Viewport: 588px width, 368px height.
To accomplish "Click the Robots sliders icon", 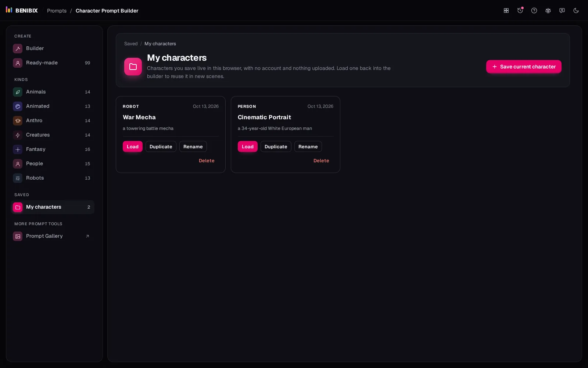I will [18, 178].
